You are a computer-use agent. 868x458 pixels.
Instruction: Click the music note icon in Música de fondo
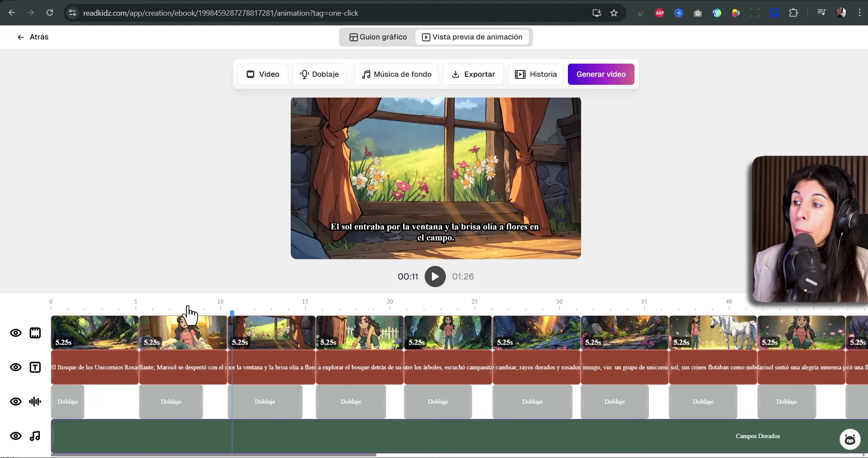point(367,74)
